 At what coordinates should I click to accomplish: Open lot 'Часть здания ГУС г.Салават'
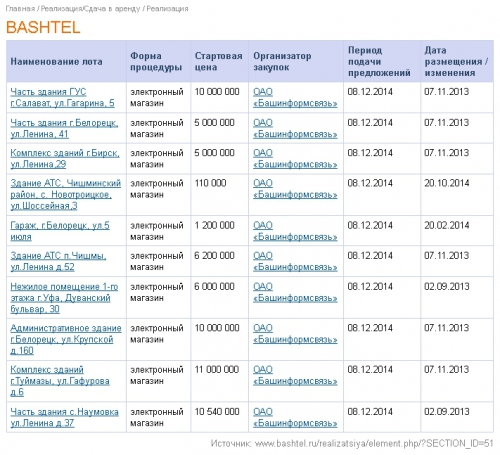coord(62,97)
